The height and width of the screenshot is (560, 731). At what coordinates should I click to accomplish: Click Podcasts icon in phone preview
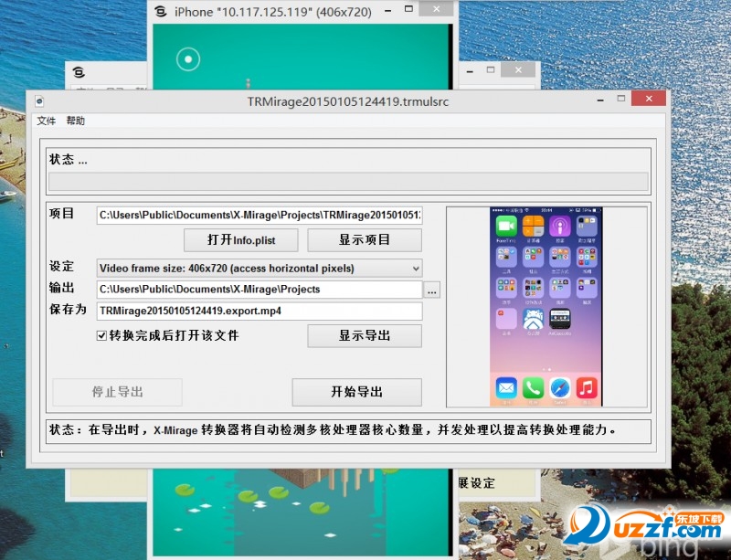point(560,227)
